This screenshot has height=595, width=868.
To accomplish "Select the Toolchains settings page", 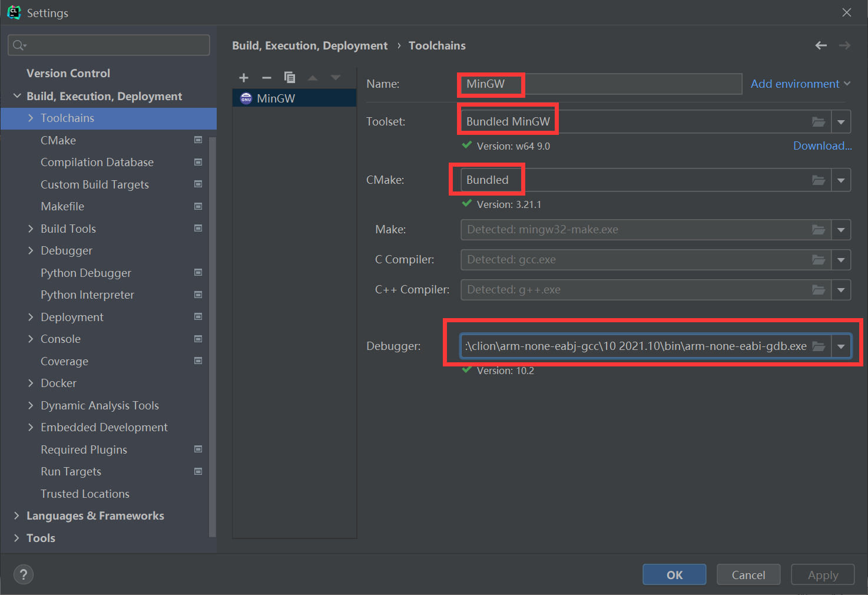I will pyautogui.click(x=108, y=118).
